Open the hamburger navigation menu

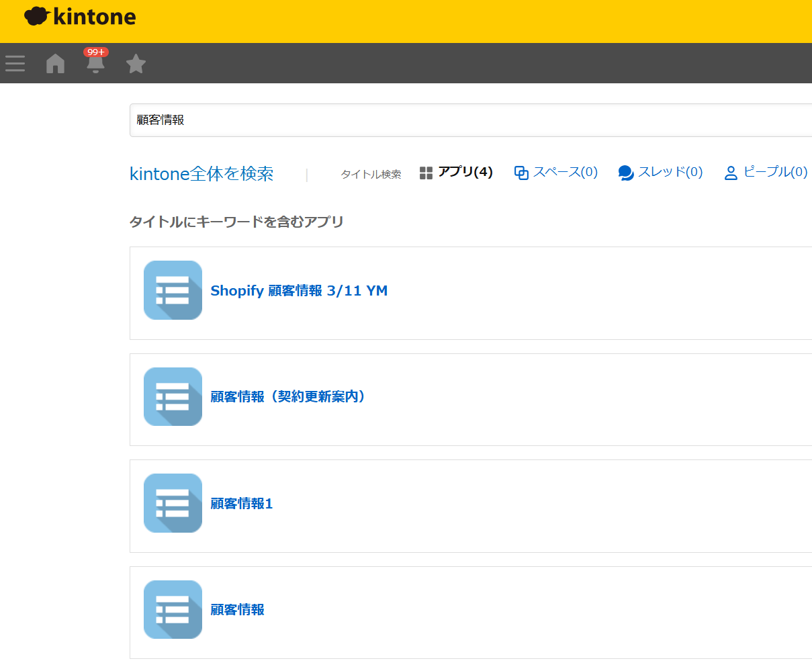coord(15,64)
